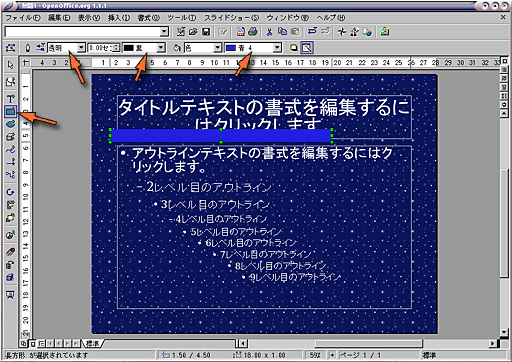Click the Open file icon
The width and height of the screenshot is (512, 362).
pyautogui.click(x=193, y=32)
